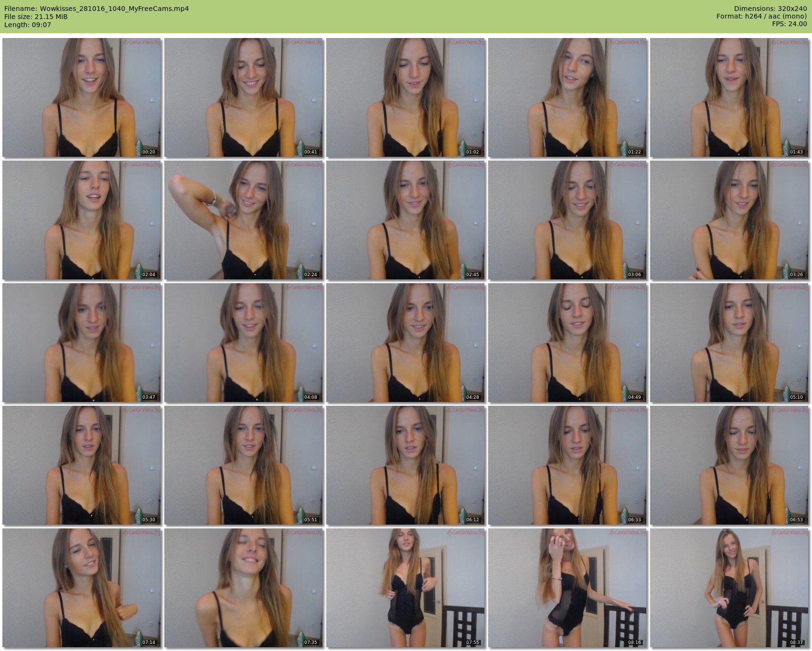Open the final thumbnail stamped 08:37
The width and height of the screenshot is (812, 651).
click(x=729, y=588)
